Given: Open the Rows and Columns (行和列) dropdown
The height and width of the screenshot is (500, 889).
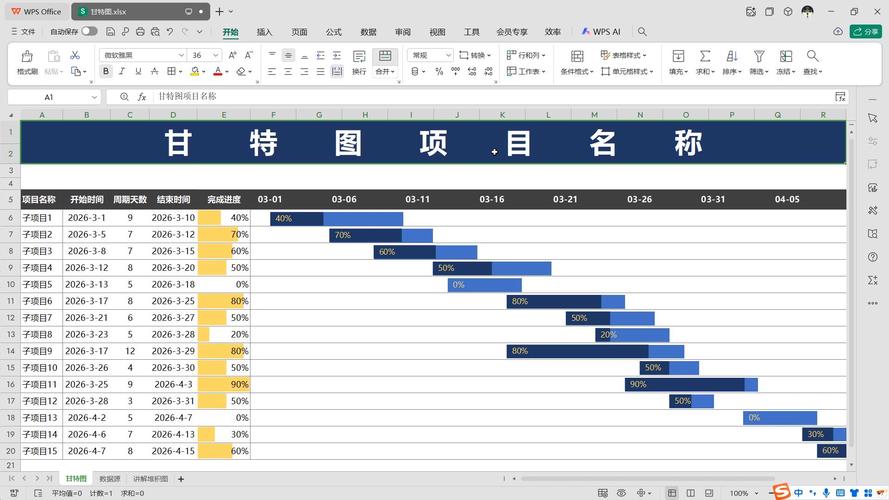Looking at the screenshot, I should pyautogui.click(x=526, y=55).
